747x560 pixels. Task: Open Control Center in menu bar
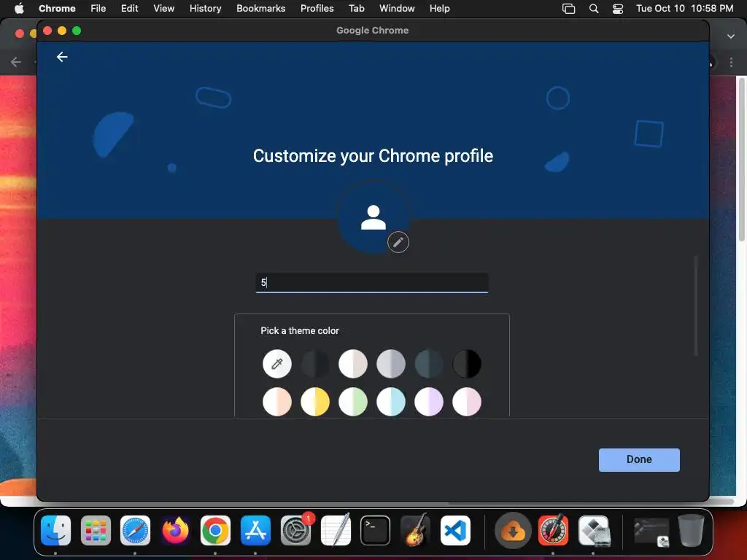click(x=618, y=9)
